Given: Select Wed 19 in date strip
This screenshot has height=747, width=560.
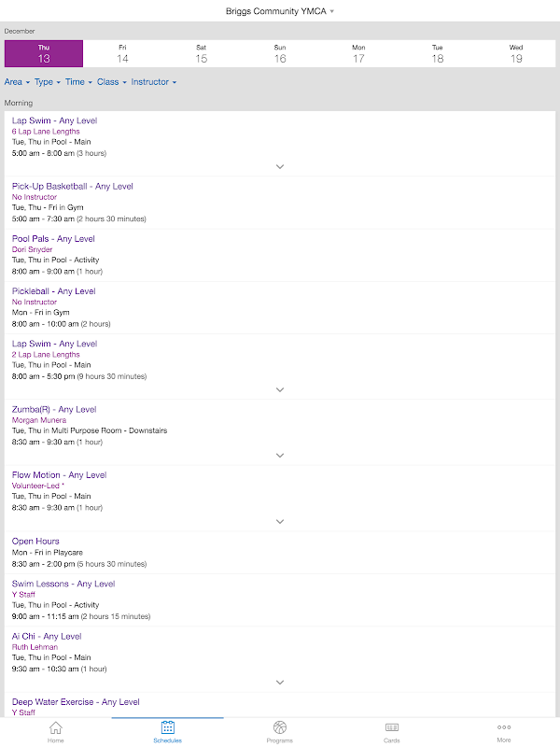Looking at the screenshot, I should click(516, 54).
